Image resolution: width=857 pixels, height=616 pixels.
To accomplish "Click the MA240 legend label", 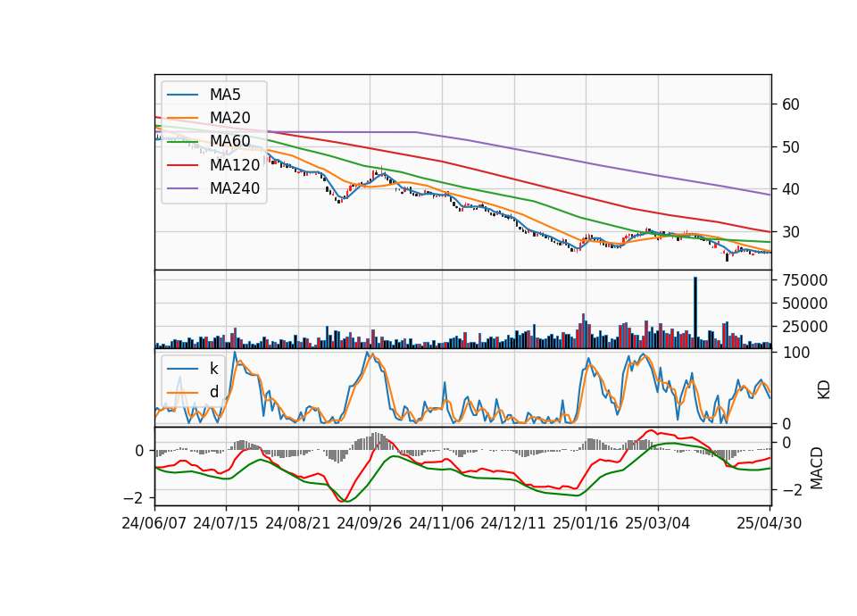I will (235, 188).
